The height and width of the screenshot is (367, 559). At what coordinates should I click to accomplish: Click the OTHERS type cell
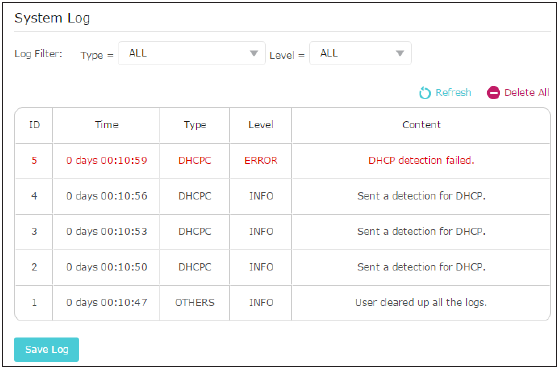(x=195, y=303)
